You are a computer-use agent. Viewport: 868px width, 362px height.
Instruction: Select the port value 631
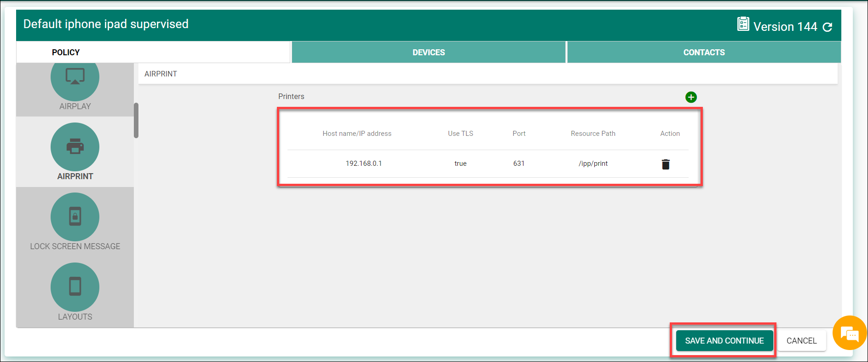click(x=519, y=163)
